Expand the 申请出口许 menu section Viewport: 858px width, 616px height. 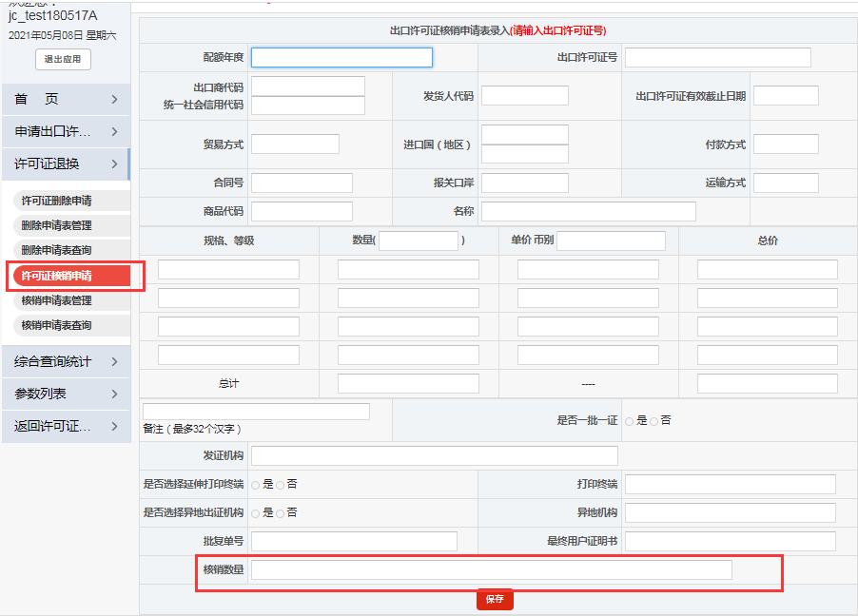(x=57, y=131)
